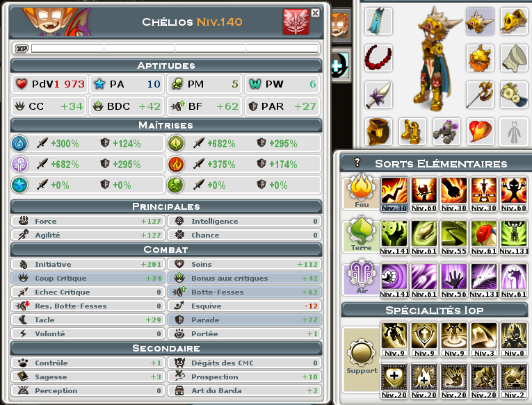532x405 pixels.
Task: Click the XP progress bar
Action: [175, 48]
